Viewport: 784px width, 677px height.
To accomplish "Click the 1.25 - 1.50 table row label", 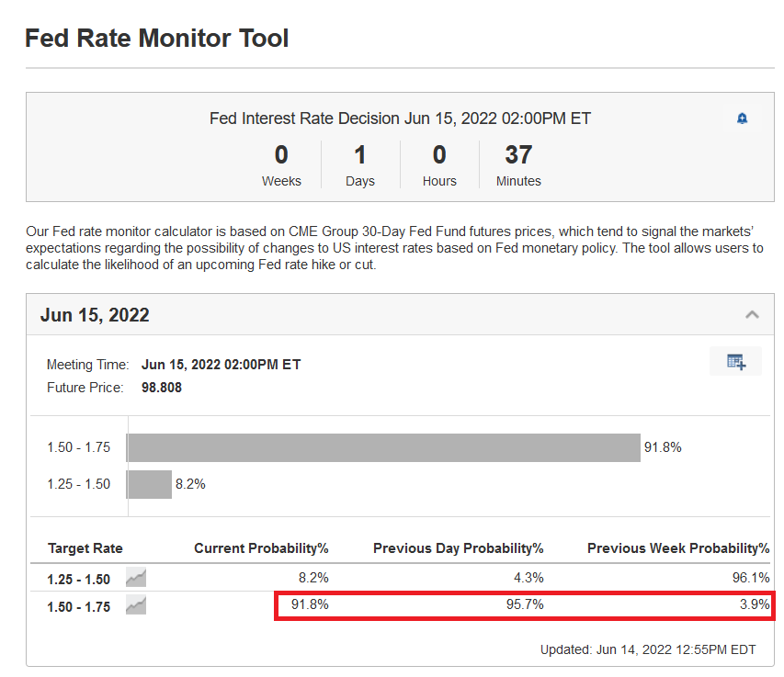I will 78,579.
